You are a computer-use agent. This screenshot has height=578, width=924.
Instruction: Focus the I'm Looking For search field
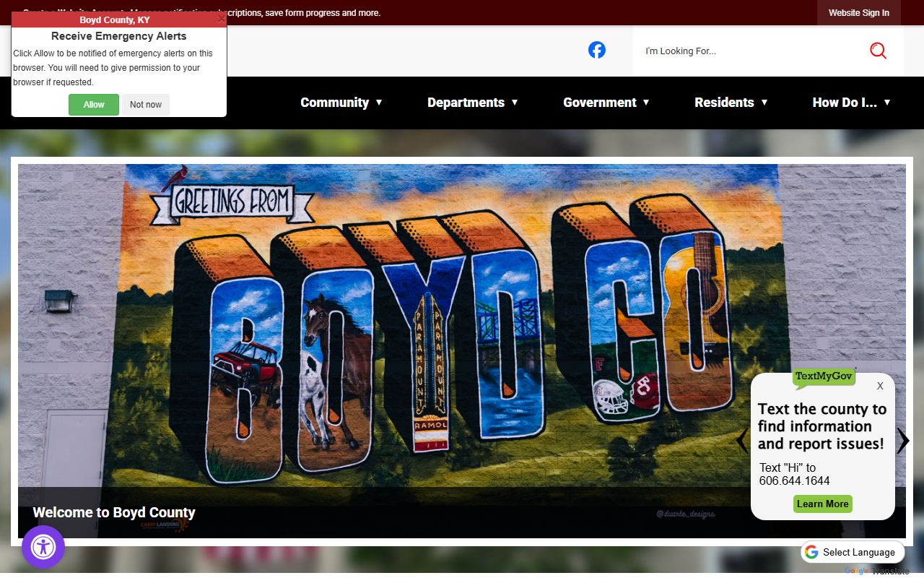(751, 51)
